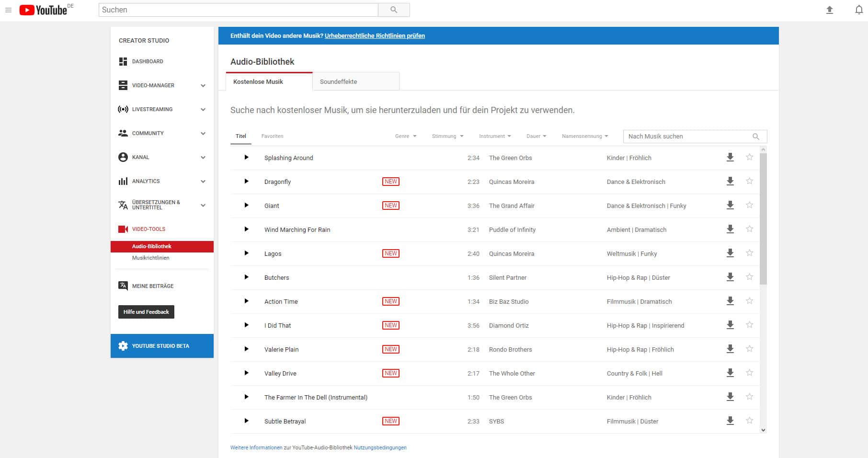Open the Nutzungsbedingungen link
The width and height of the screenshot is (868, 458).
tap(380, 447)
